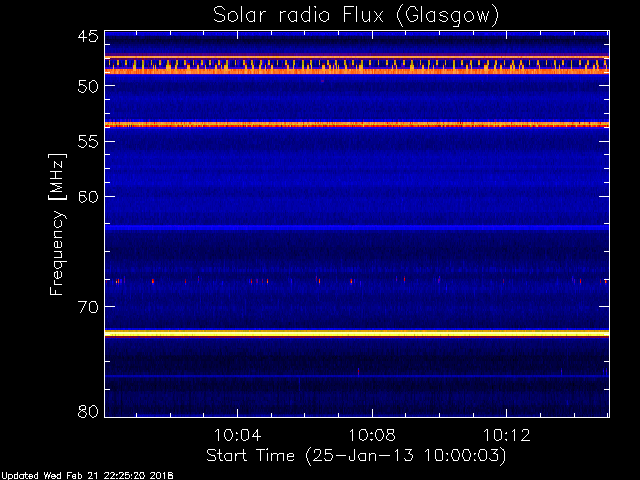The height and width of the screenshot is (480, 640).
Task: Click the "80" frequency tick label
Action: (x=88, y=411)
